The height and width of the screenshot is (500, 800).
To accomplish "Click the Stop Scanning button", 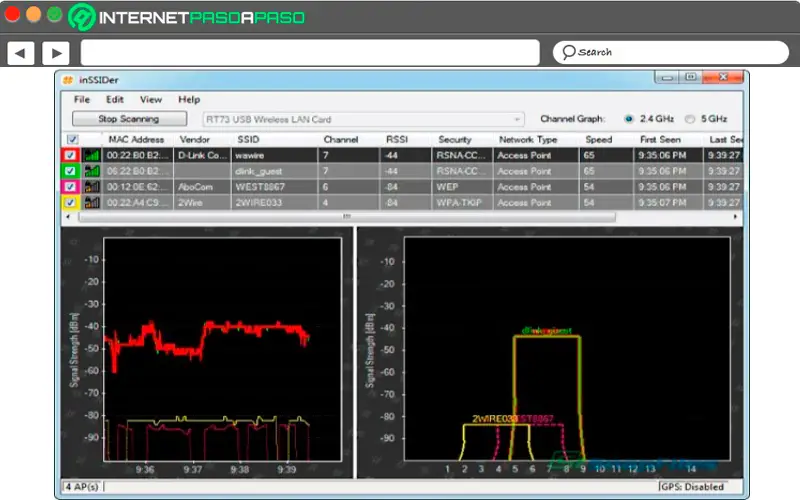I will click(x=129, y=119).
